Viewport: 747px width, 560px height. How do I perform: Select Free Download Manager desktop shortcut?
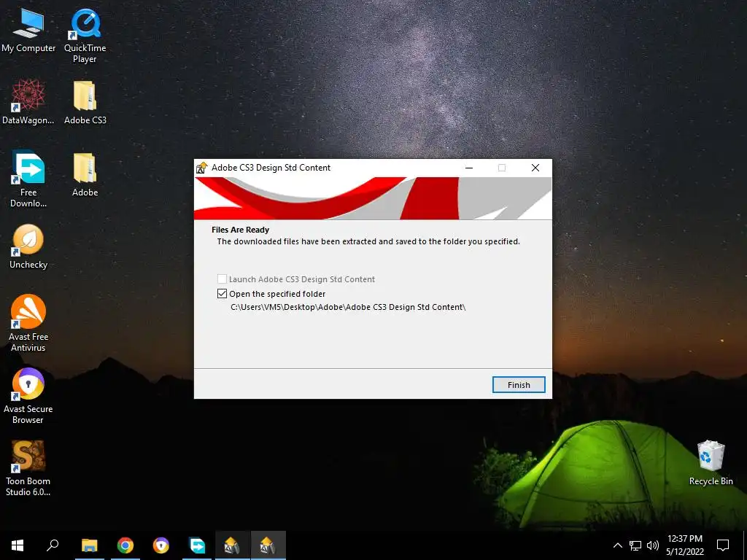(28, 179)
